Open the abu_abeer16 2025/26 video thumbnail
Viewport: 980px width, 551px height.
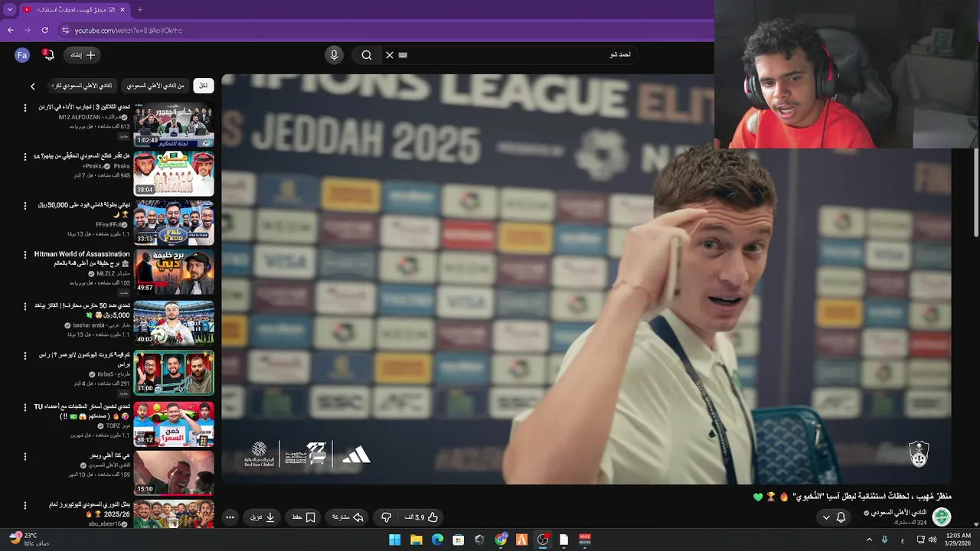[x=174, y=514]
